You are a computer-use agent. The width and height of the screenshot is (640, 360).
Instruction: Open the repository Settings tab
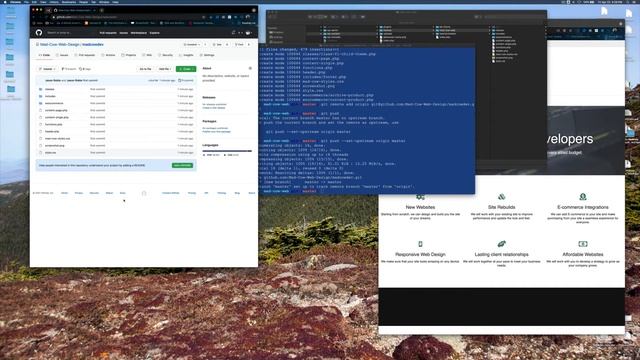[x=207, y=55]
